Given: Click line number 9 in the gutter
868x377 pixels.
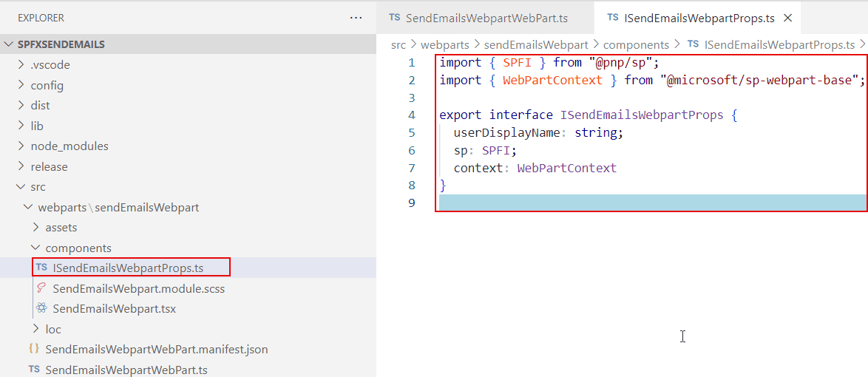Looking at the screenshot, I should (x=411, y=203).
